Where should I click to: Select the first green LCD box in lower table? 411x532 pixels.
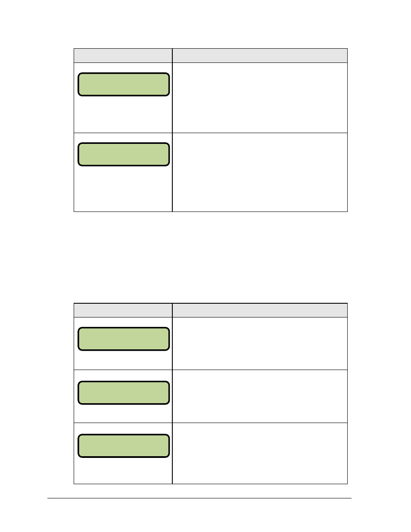coord(124,339)
